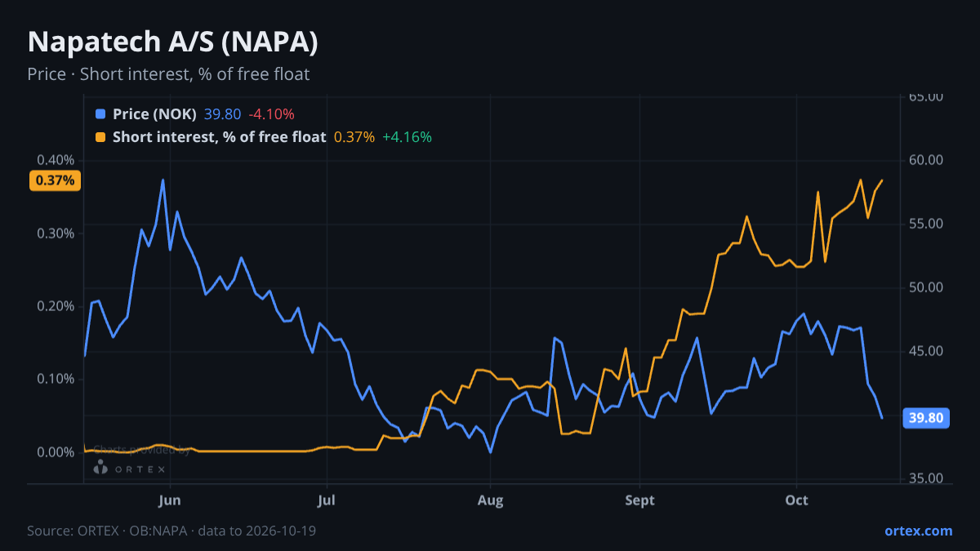Click the 0.40% left axis label
Viewport: 980px width, 551px height.
pos(57,160)
